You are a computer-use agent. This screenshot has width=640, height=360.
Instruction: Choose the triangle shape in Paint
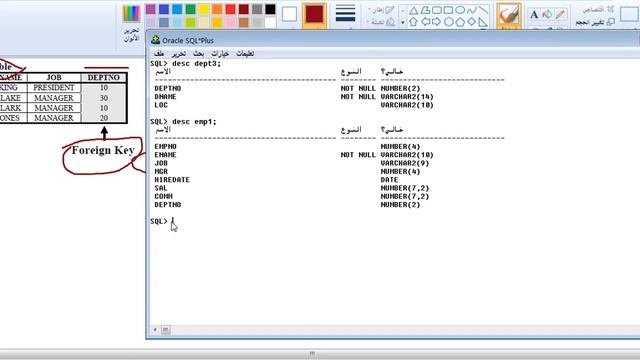[x=413, y=10]
